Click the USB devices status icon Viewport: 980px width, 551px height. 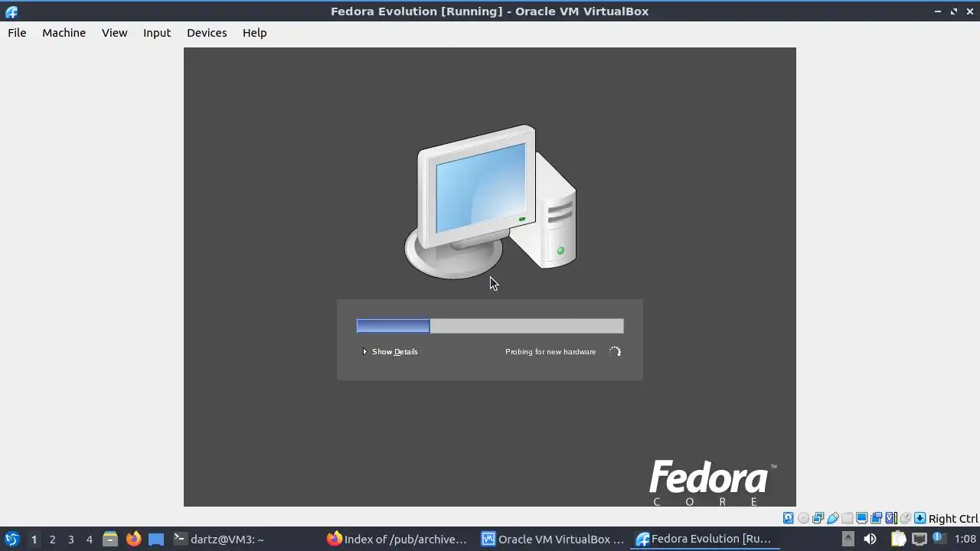click(x=832, y=518)
